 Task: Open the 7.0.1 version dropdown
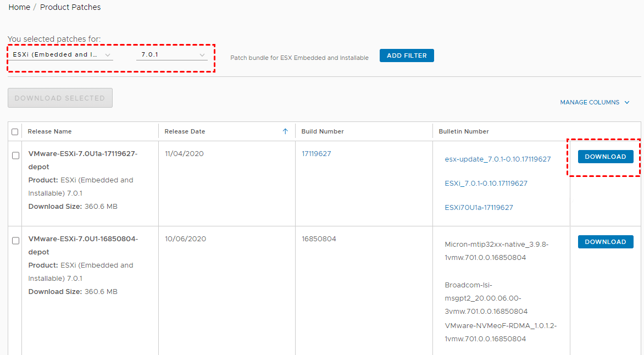(x=172, y=54)
